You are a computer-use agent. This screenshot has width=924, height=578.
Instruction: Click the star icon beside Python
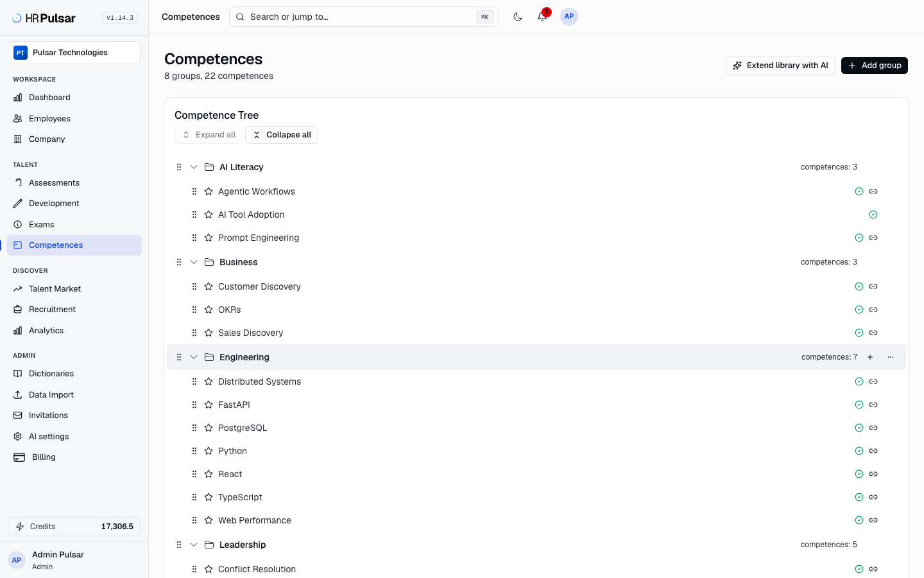click(209, 451)
